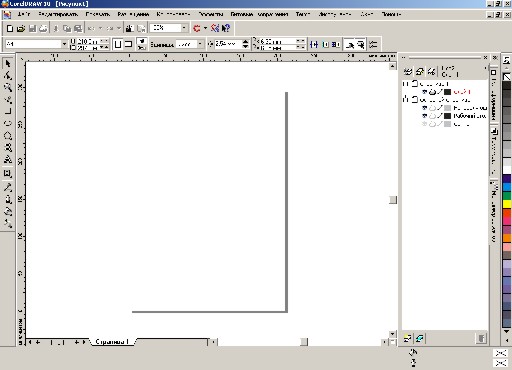Open an existing file with toolbar folder icon

click(x=21, y=28)
